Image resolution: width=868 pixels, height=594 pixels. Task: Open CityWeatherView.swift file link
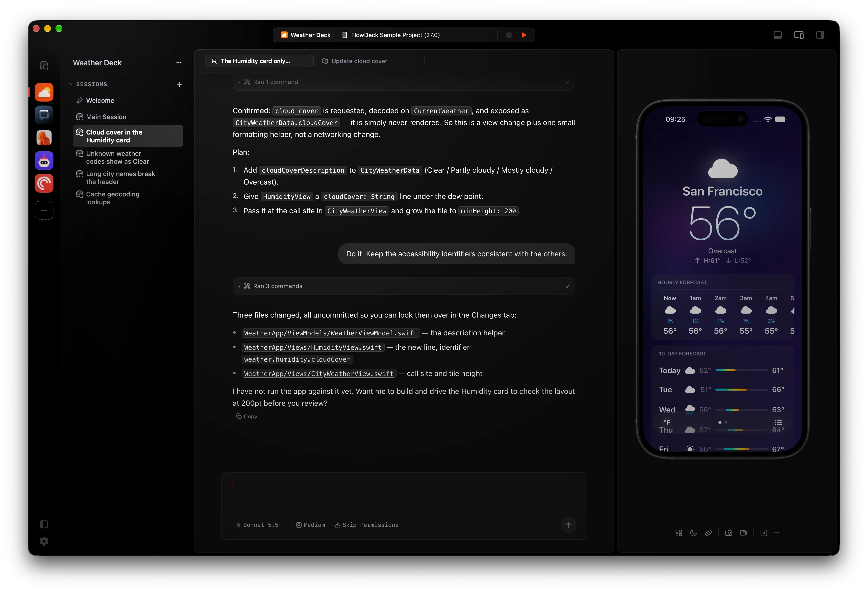pyautogui.click(x=319, y=374)
